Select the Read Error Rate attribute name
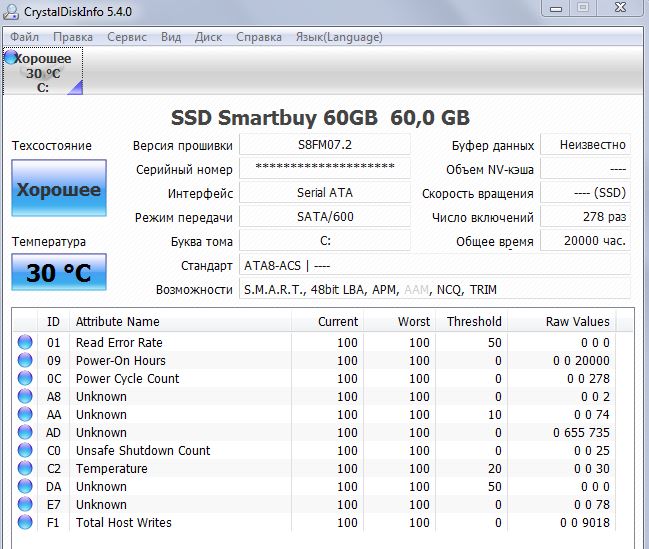This screenshot has height=549, width=649. tap(119, 342)
